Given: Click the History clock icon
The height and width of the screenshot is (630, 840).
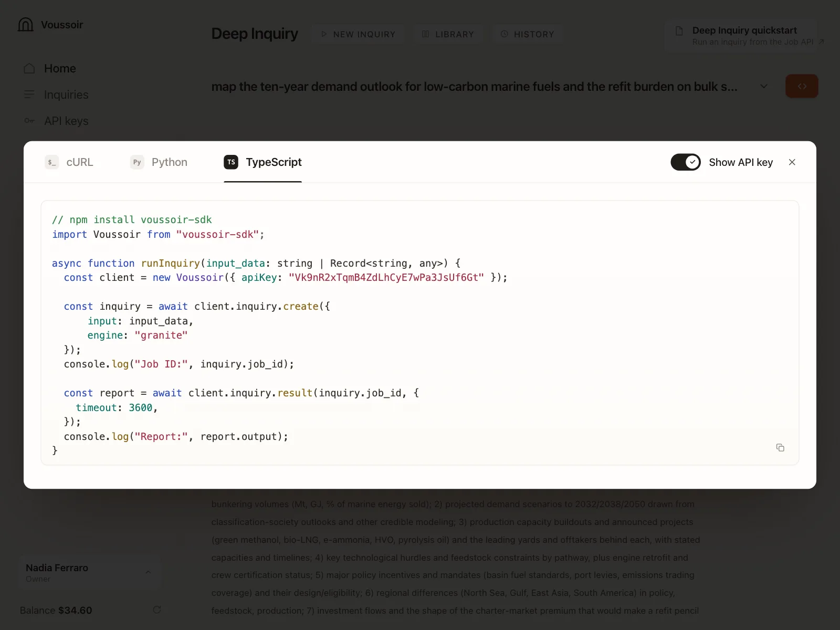Looking at the screenshot, I should 505,34.
